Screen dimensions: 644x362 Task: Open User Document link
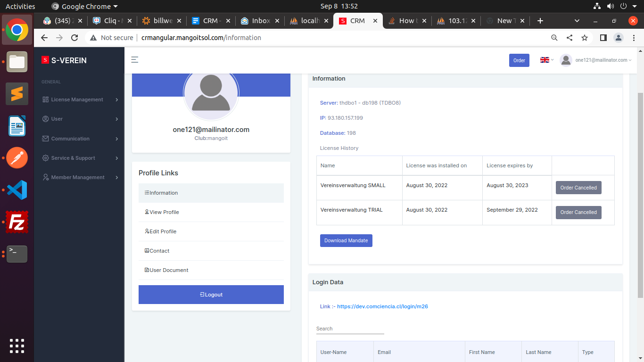(211, 270)
